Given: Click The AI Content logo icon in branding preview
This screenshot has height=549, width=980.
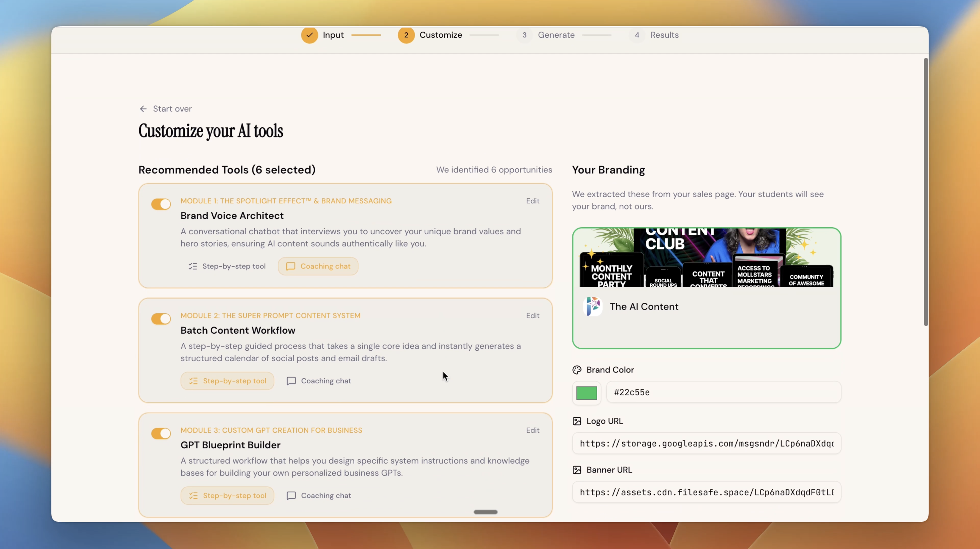Looking at the screenshot, I should click(592, 306).
